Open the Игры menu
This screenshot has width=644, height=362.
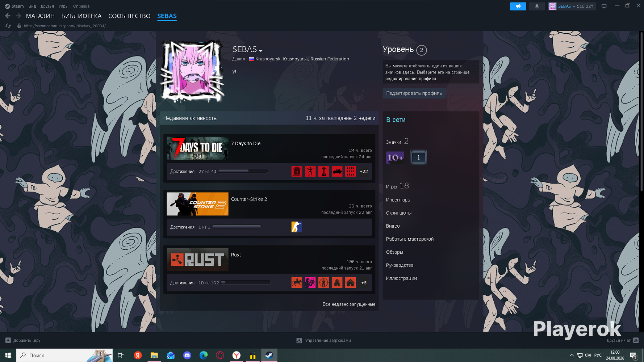pos(63,6)
